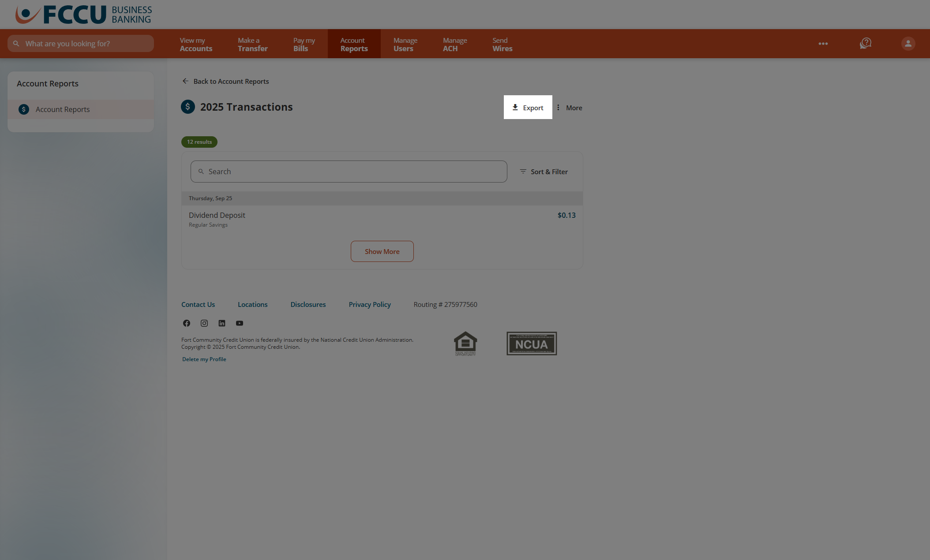Open the overflow ellipsis menu in the navigation bar
This screenshot has width=930, height=560.
point(823,43)
